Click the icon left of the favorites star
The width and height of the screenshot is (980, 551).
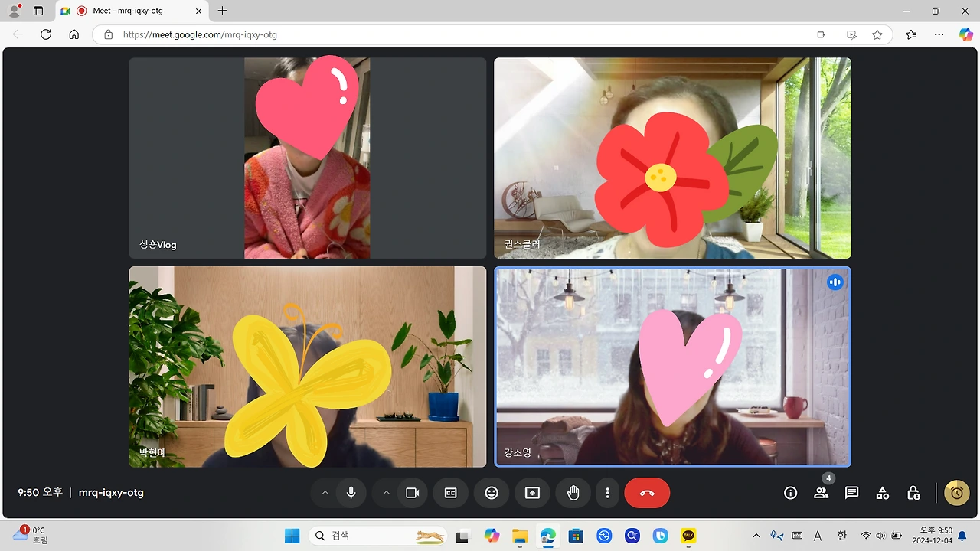(851, 34)
